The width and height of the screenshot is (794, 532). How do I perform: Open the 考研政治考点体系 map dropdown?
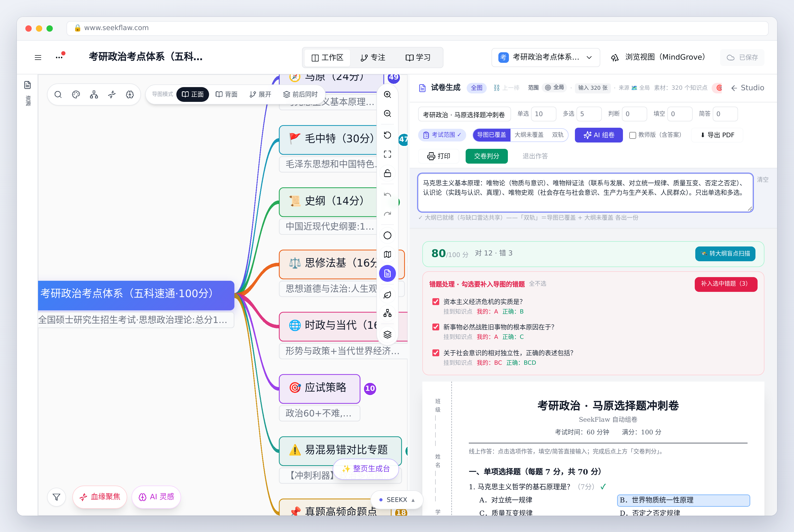point(546,57)
